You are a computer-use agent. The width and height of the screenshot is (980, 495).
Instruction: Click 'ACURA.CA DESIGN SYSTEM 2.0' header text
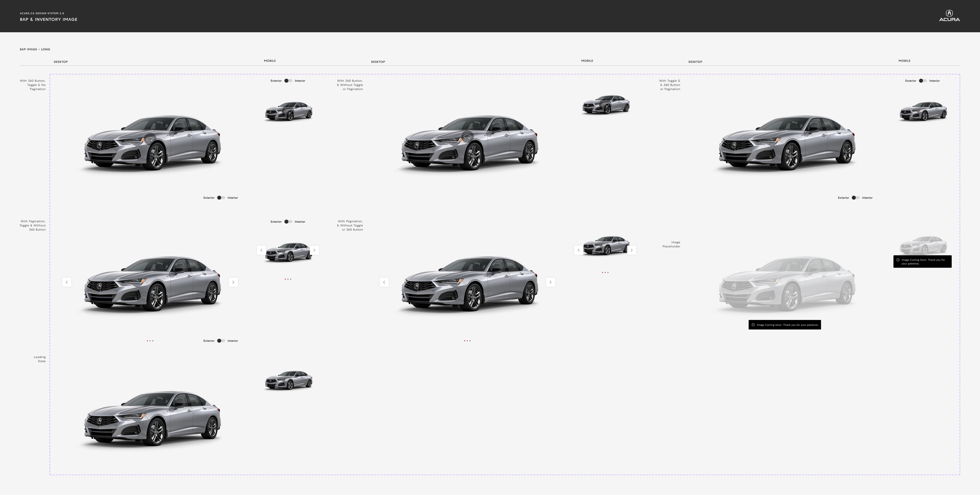[x=42, y=13]
